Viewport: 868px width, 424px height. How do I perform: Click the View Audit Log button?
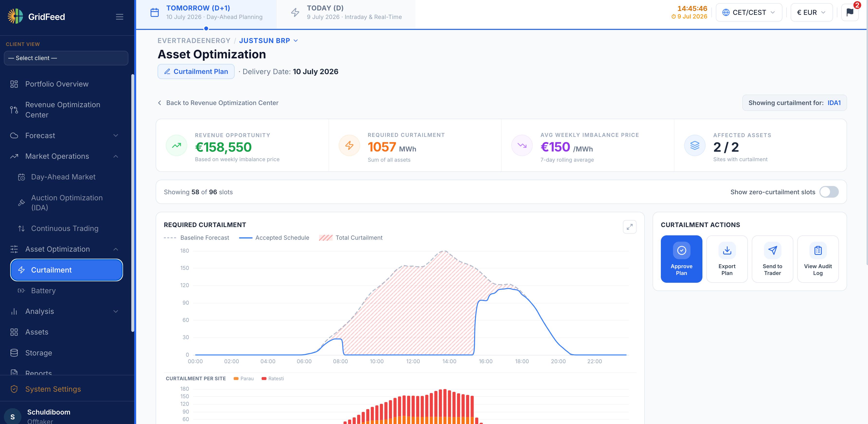click(818, 259)
